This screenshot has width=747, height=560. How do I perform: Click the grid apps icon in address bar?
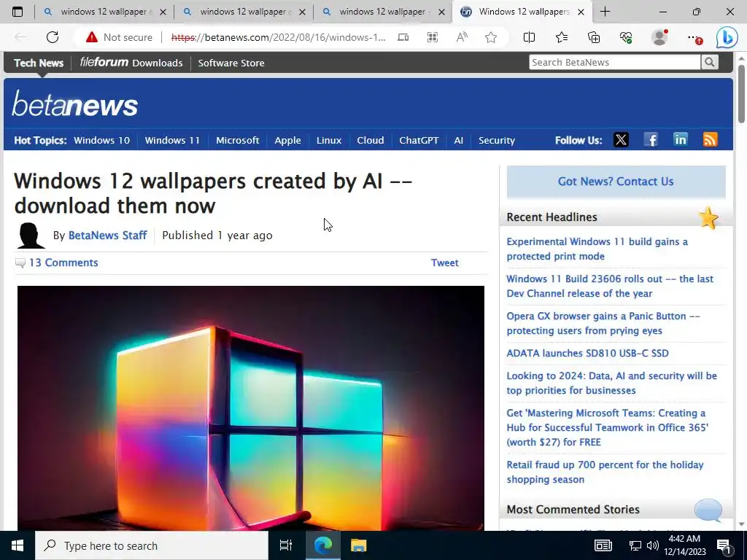(433, 37)
